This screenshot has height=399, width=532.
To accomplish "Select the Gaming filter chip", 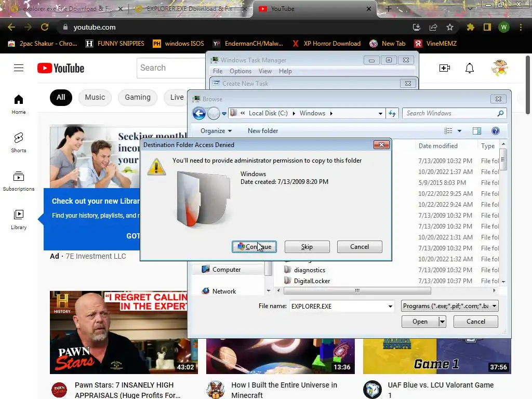I will [138, 97].
